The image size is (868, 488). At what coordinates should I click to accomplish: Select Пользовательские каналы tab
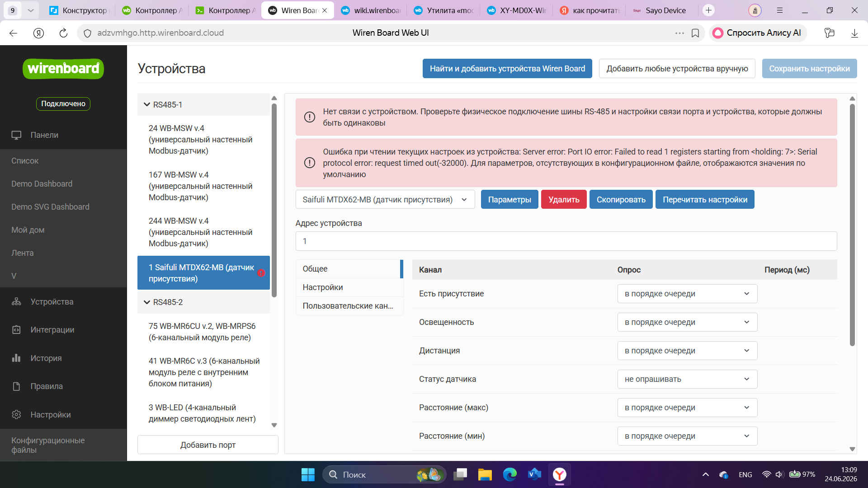349,306
